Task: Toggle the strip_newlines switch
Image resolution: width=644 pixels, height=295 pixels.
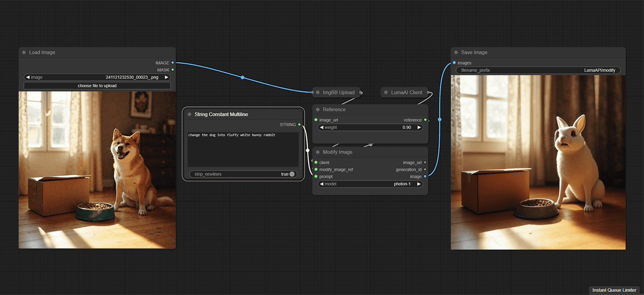Action: click(x=291, y=174)
